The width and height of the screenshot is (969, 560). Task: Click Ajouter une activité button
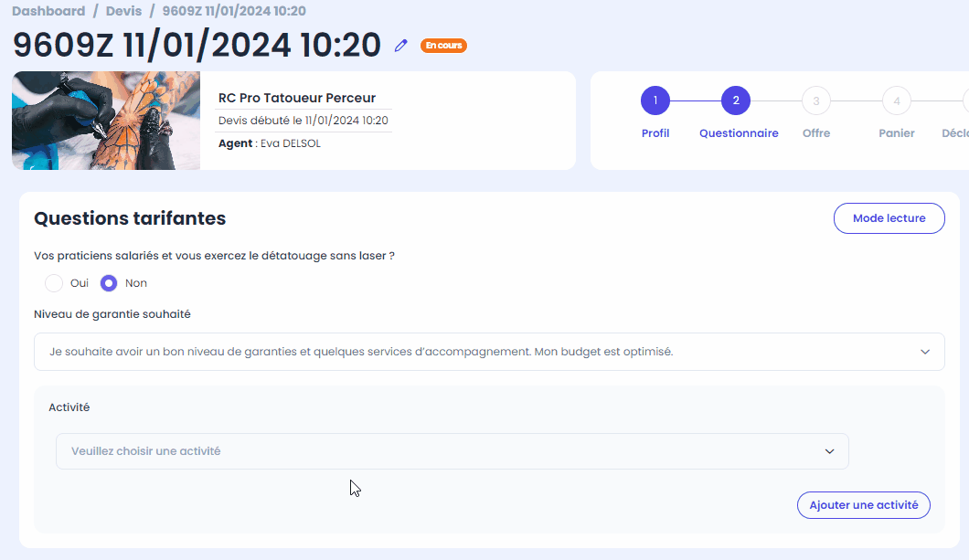[x=863, y=505]
